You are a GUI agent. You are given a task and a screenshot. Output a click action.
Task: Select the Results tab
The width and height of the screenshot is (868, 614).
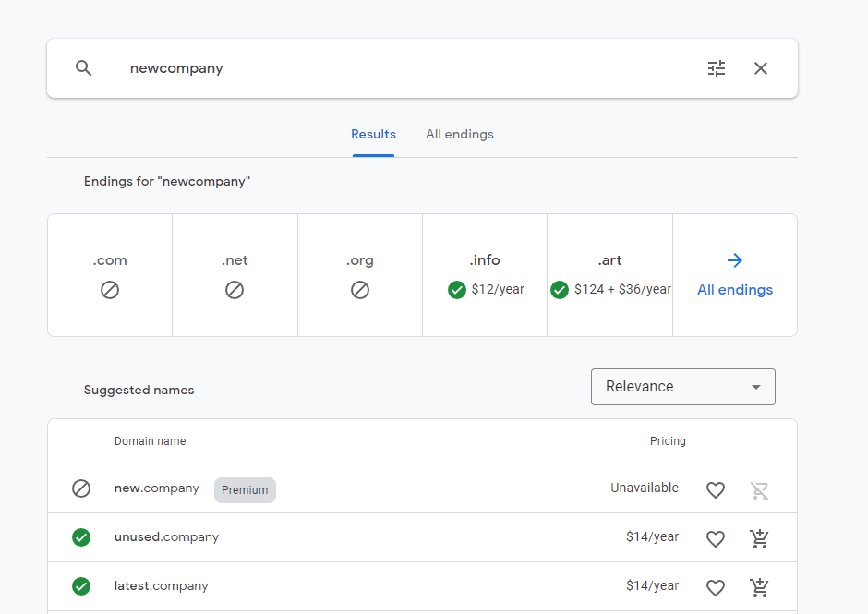tap(373, 135)
